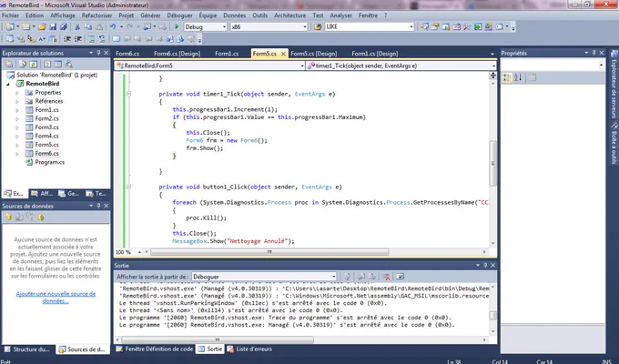Open Fenêtre Définition de code tab
The image size is (619, 364).
click(155, 349)
